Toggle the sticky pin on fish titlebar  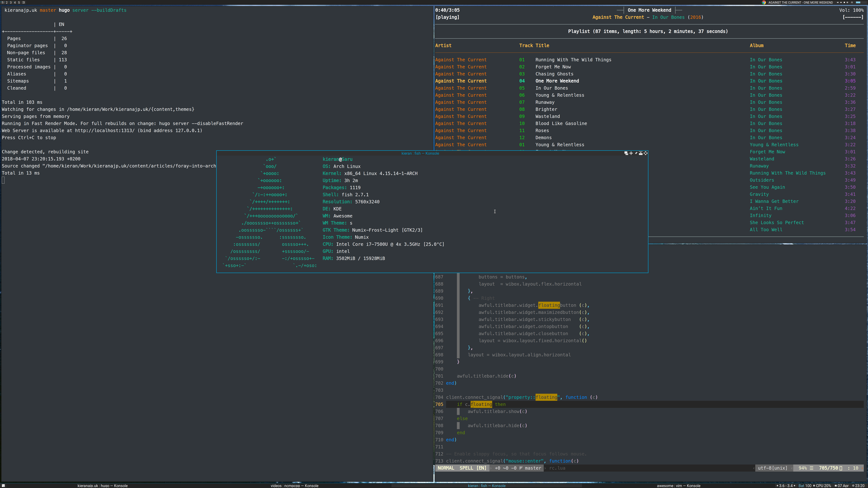click(636, 153)
